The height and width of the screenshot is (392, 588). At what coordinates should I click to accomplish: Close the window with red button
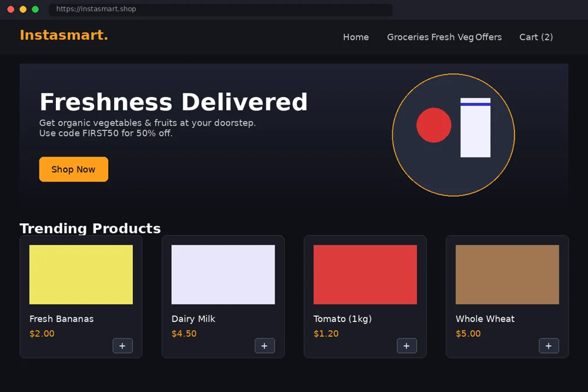click(x=11, y=9)
